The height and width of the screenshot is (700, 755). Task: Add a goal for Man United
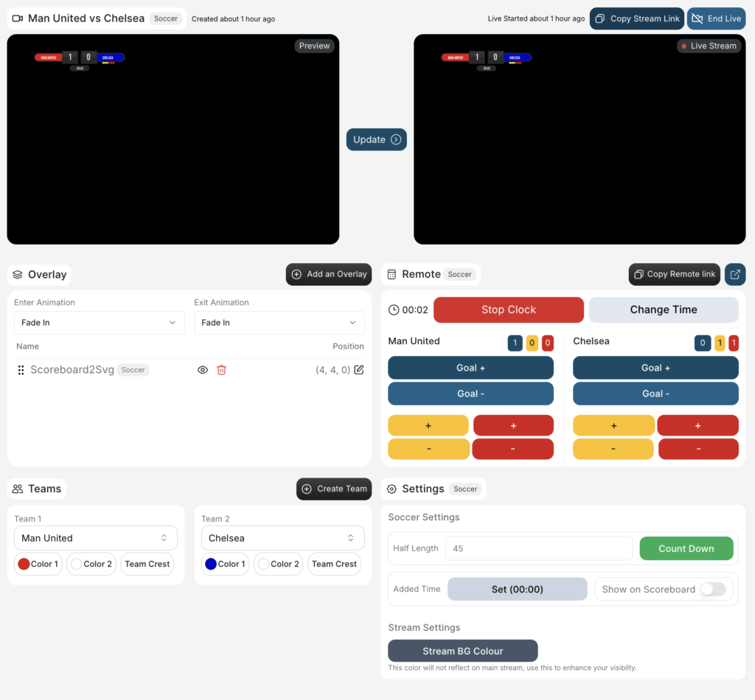pyautogui.click(x=470, y=368)
